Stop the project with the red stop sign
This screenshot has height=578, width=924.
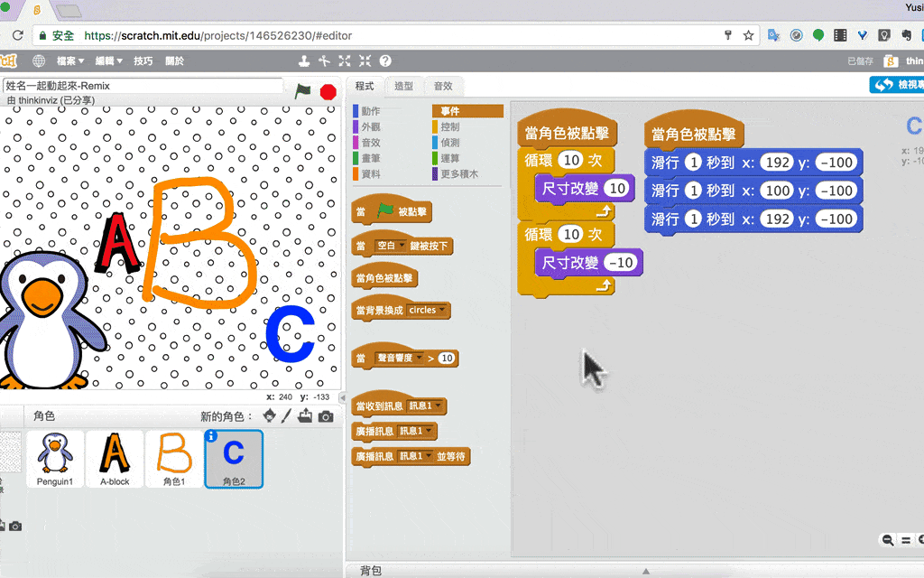pyautogui.click(x=328, y=92)
